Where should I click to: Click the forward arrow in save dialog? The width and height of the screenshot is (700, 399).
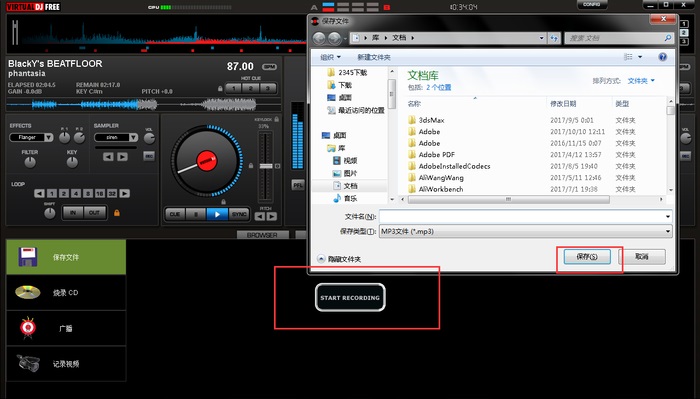click(334, 38)
